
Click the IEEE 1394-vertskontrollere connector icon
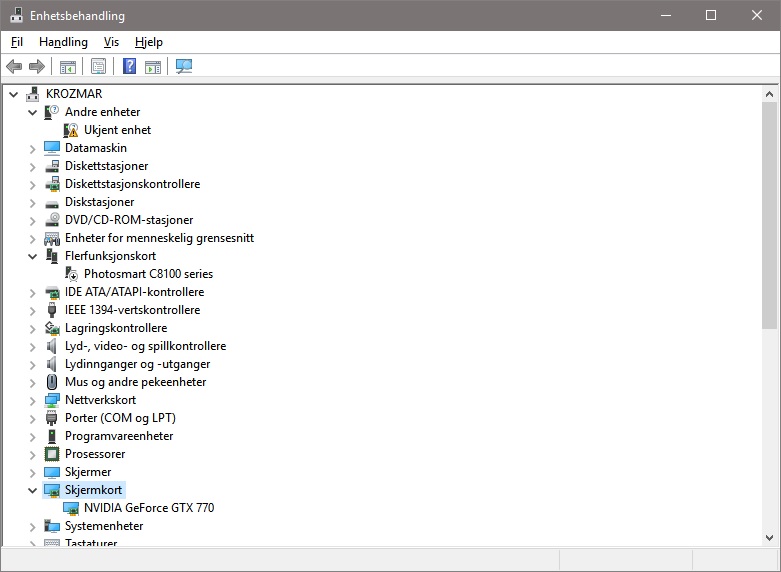pyautogui.click(x=52, y=310)
